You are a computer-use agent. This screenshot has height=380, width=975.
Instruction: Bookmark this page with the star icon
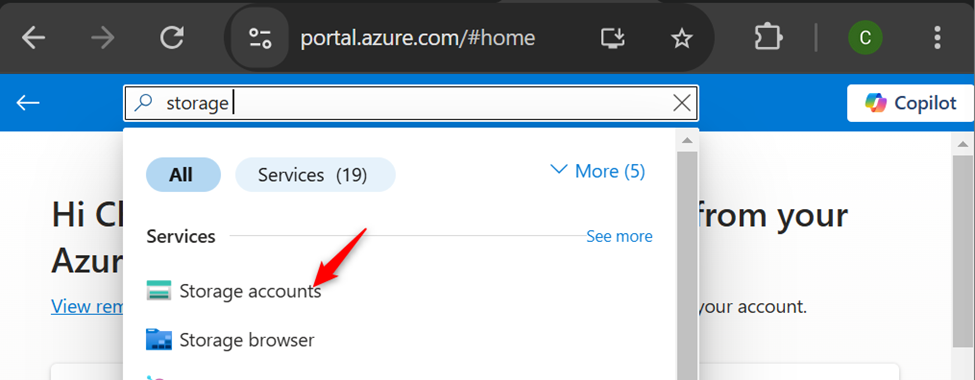click(x=682, y=39)
